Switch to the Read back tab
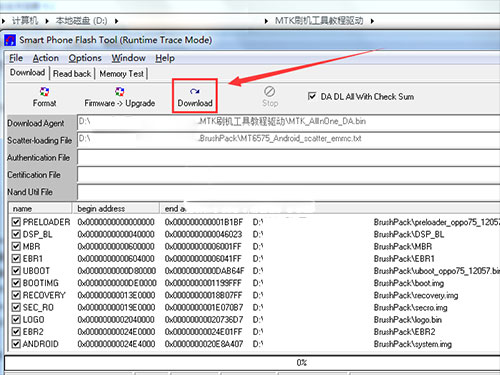The height and width of the screenshot is (375, 500). click(x=72, y=73)
